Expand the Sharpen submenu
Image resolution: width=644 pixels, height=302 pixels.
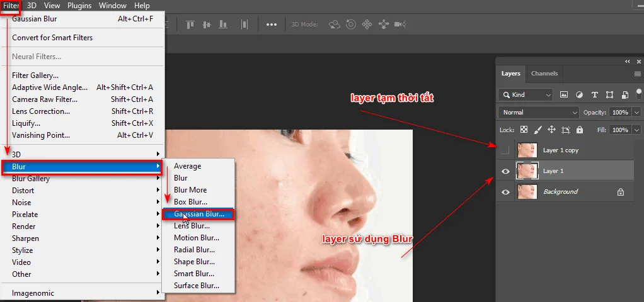83,238
